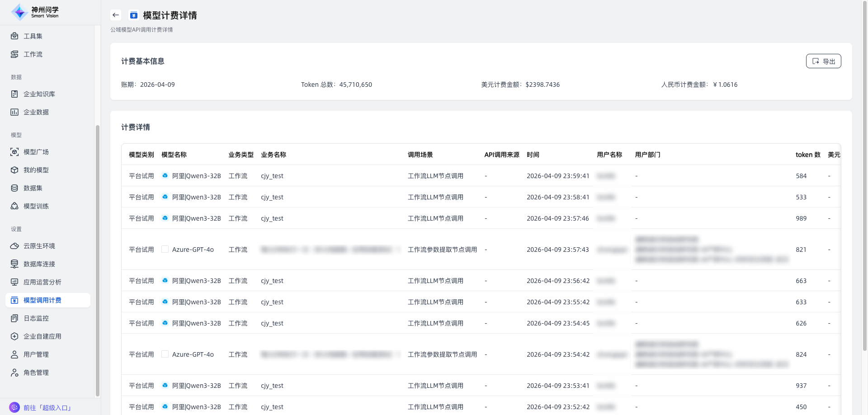Click the page's right vertical scrollbar
This screenshot has height=415, width=868.
[864, 181]
